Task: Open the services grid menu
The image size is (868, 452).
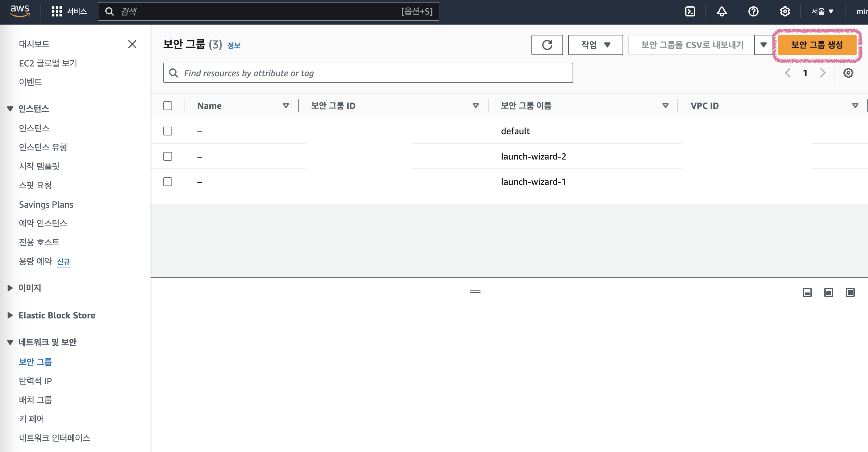Action: tap(57, 11)
